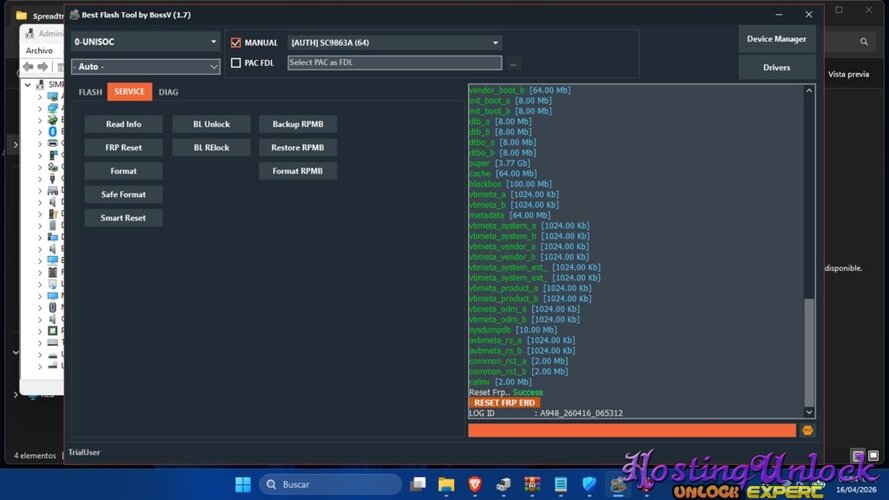This screenshot has width=889, height=500.
Task: Click the Bluetooth icon in Device Manager tree
Action: (53, 131)
